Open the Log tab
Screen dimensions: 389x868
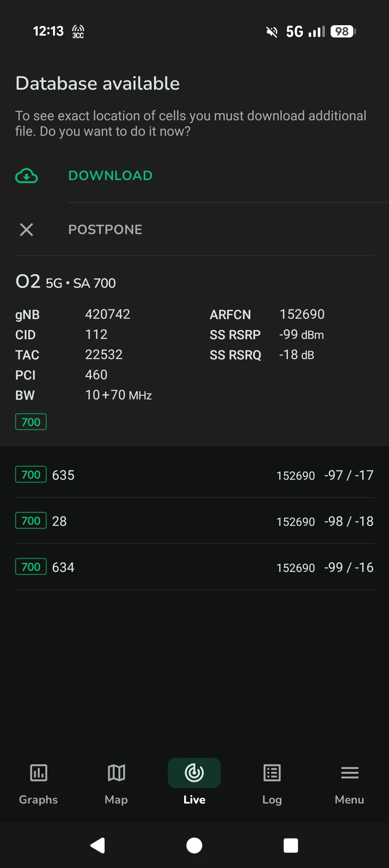click(272, 799)
